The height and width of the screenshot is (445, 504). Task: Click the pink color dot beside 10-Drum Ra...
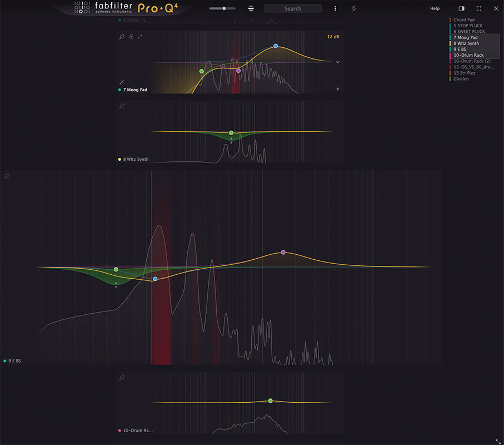tap(119, 430)
